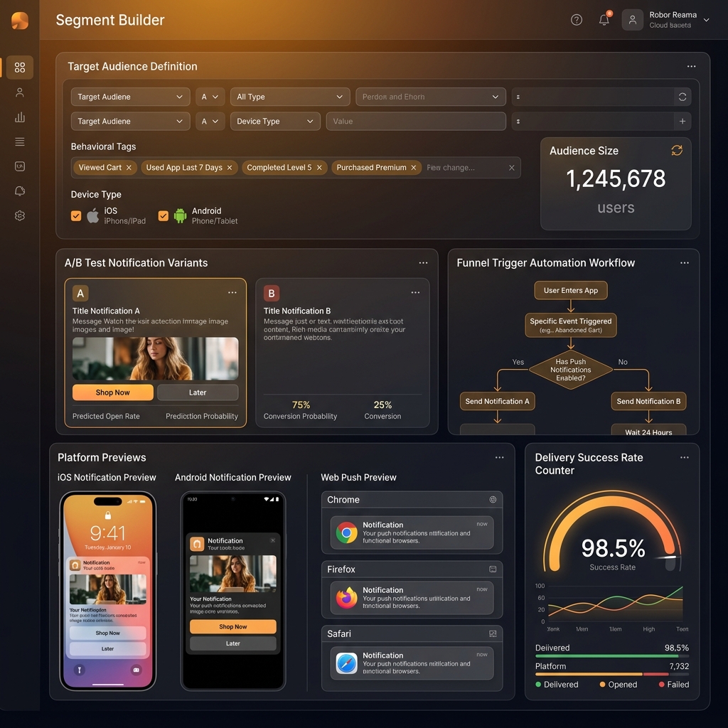The image size is (728, 728).
Task: Open A/B Test Notification Variants more options
Action: 423,263
